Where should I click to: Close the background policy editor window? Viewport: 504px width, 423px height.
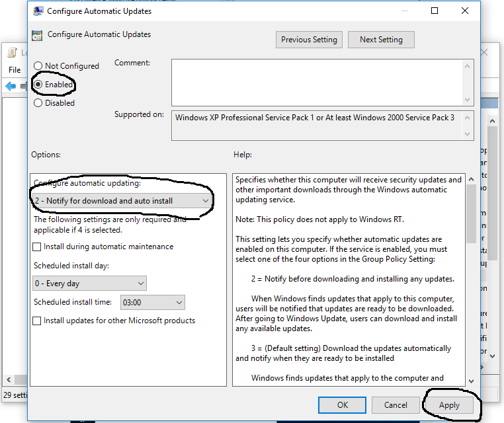pos(484,52)
